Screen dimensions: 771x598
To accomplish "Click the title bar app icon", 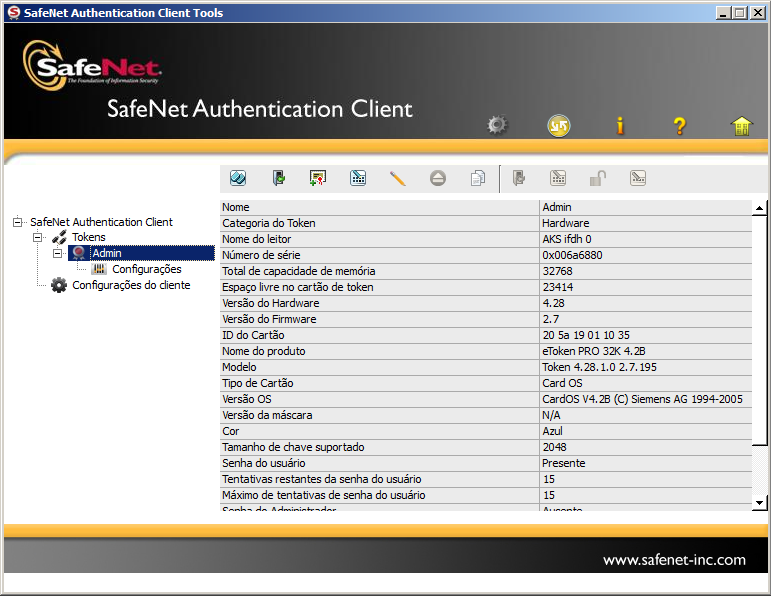I will click(x=14, y=12).
